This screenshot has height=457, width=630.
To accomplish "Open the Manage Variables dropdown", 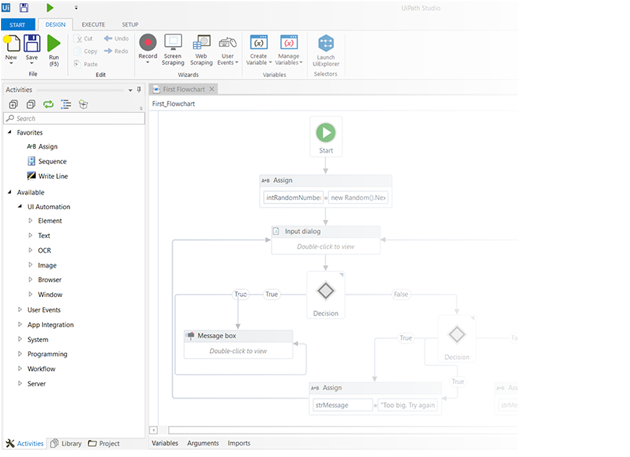I will (x=288, y=50).
